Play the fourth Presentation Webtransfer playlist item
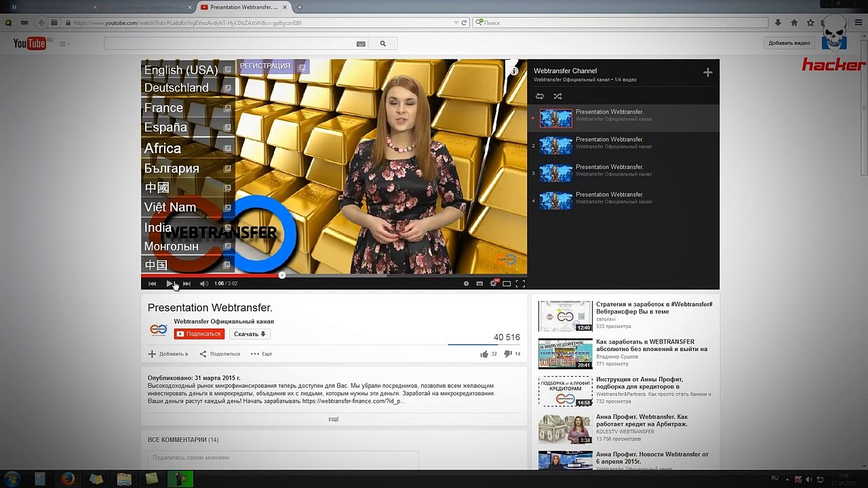This screenshot has height=488, width=868. coord(623,201)
